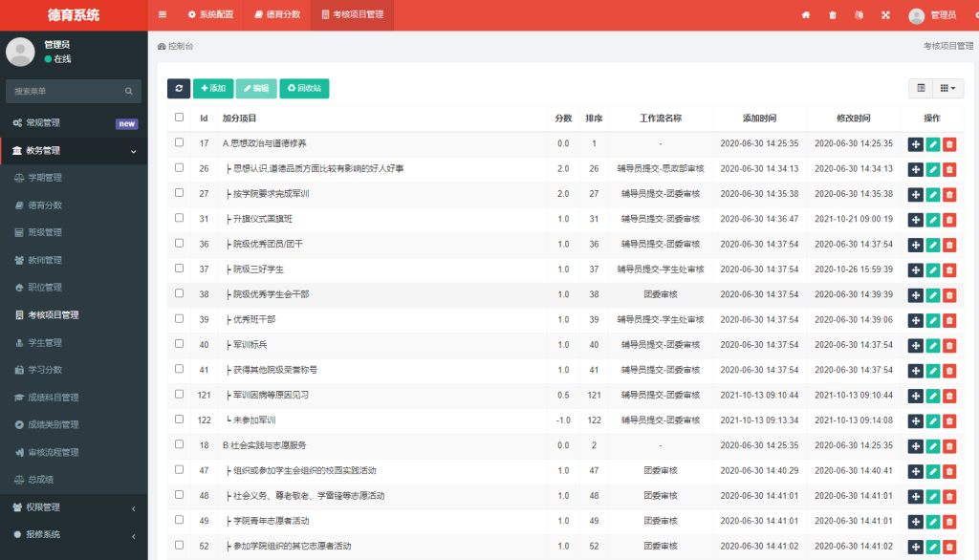
Task: Tick the checkbox for row 18
Action: 179,444
